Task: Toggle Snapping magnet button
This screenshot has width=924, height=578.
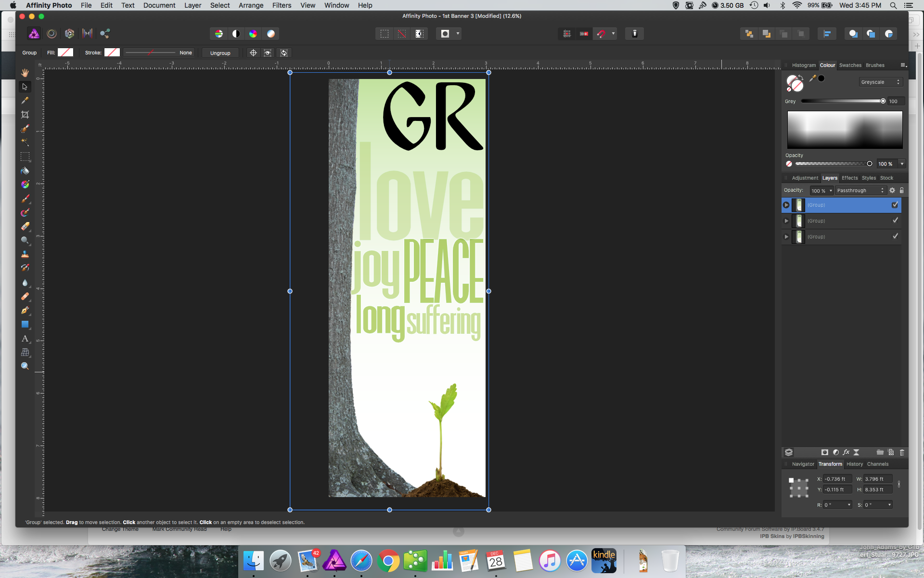Action: coord(601,34)
